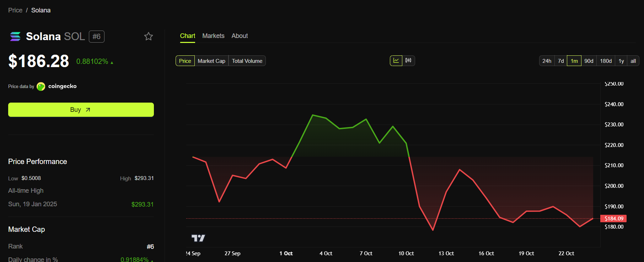Click the Sun, 19 Jan 2025 date
This screenshot has height=262, width=644.
(33, 204)
